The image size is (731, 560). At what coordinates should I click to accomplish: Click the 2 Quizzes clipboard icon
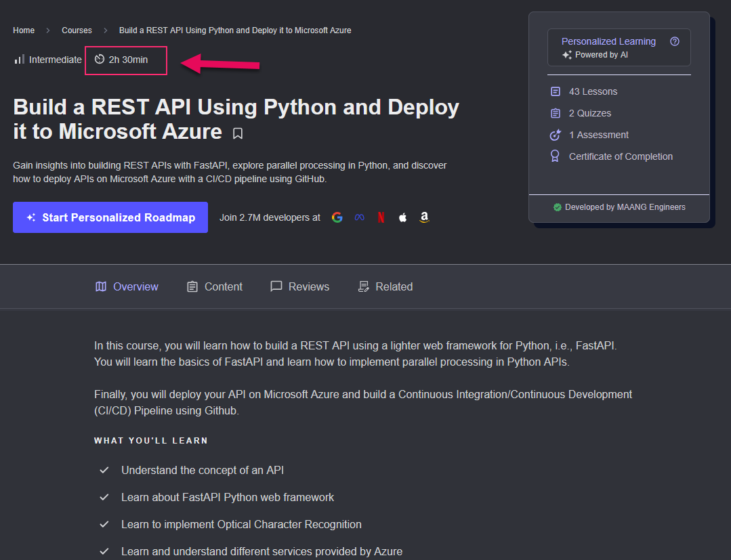pos(556,113)
